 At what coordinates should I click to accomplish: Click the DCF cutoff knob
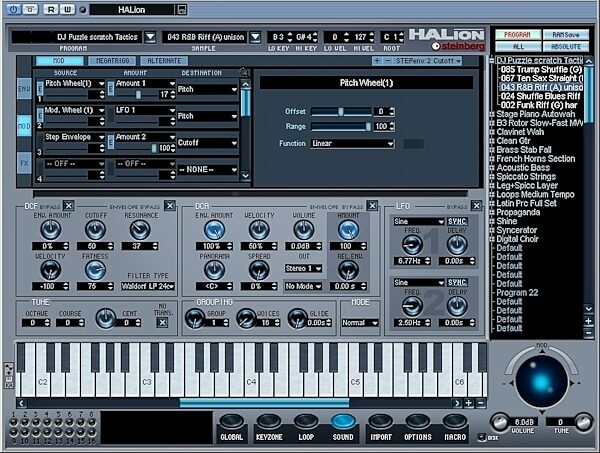coord(95,230)
